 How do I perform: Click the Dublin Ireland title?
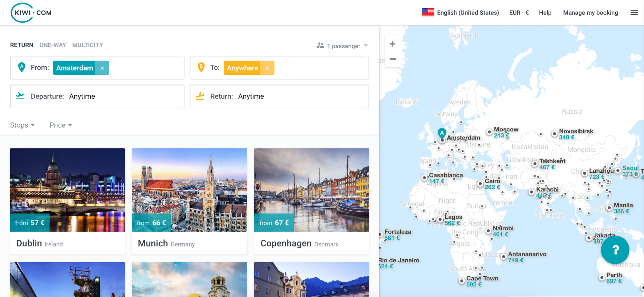(40, 244)
